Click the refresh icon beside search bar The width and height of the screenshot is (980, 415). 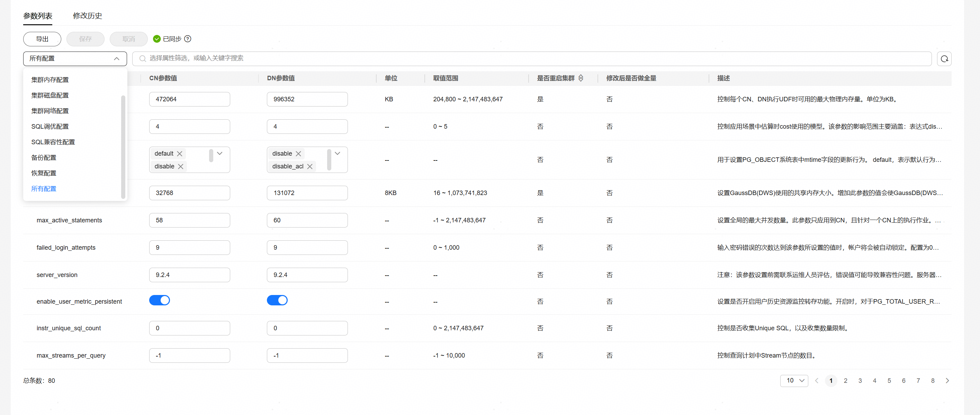tap(944, 58)
